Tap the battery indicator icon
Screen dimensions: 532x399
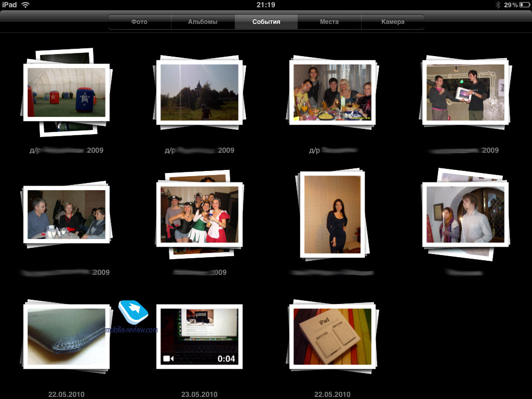point(525,5)
